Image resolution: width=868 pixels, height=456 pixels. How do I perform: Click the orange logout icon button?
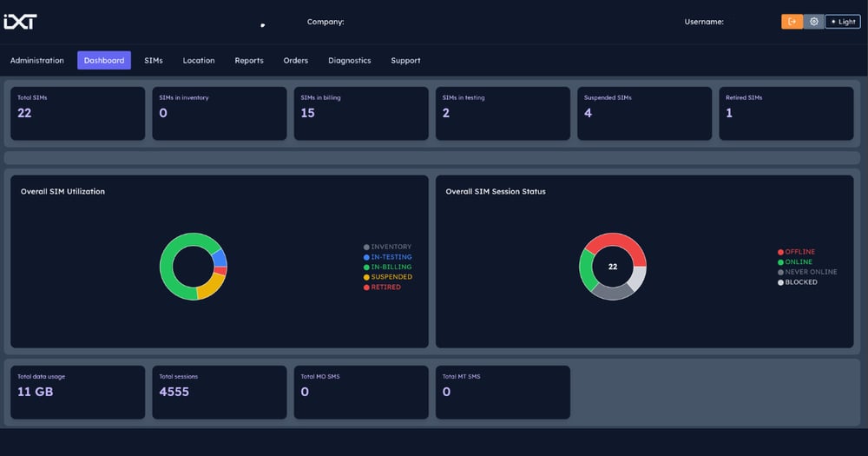tap(792, 22)
